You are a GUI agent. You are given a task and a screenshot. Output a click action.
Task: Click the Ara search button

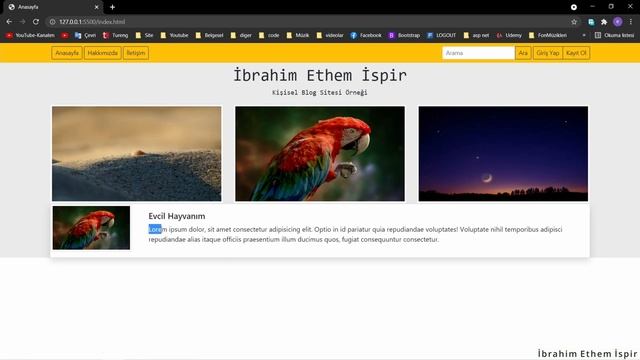tap(523, 53)
